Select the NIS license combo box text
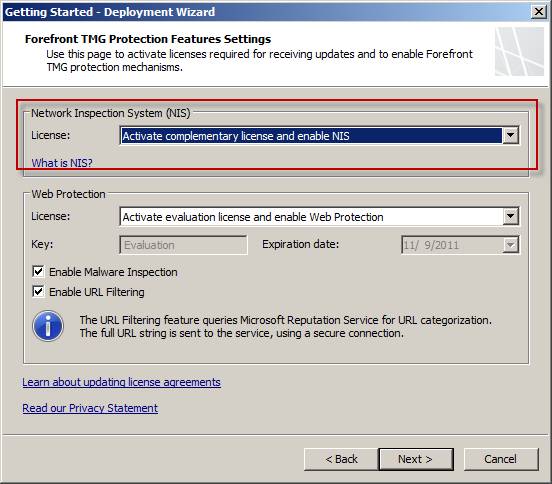 [312, 136]
